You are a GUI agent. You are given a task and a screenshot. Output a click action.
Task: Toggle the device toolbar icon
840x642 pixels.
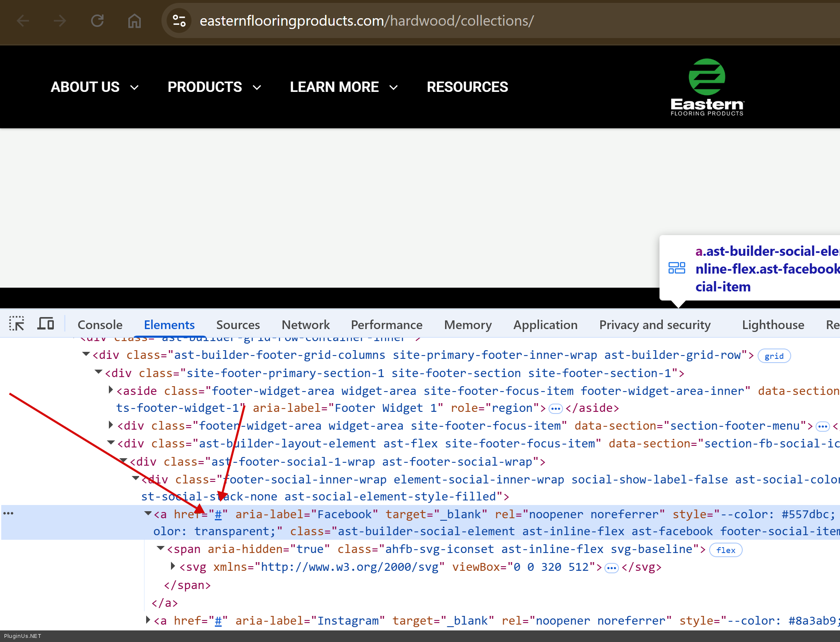coord(46,324)
